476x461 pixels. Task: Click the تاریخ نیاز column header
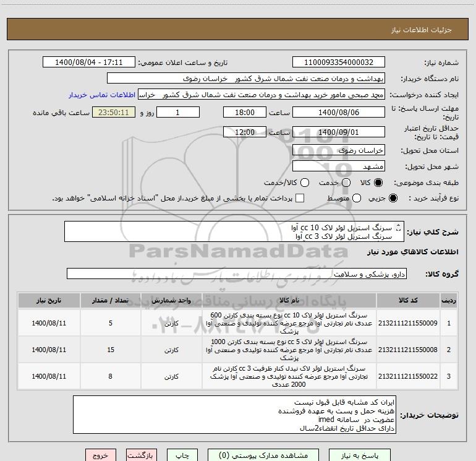pyautogui.click(x=49, y=301)
